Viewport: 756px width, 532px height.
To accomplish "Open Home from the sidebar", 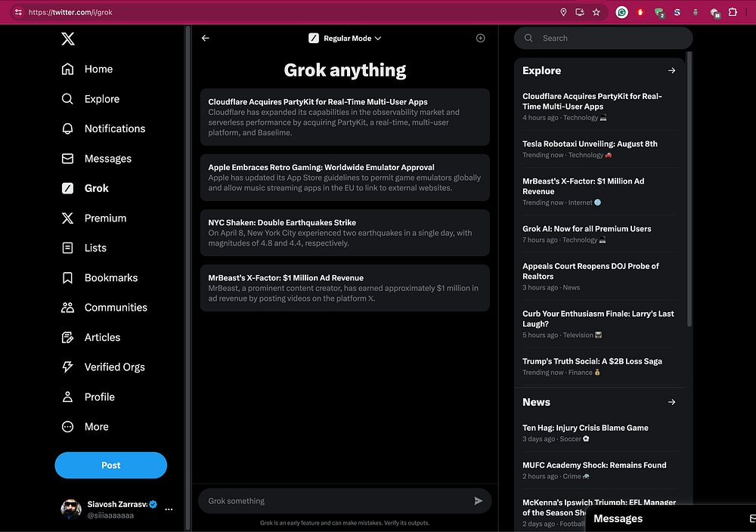I will pos(87,69).
